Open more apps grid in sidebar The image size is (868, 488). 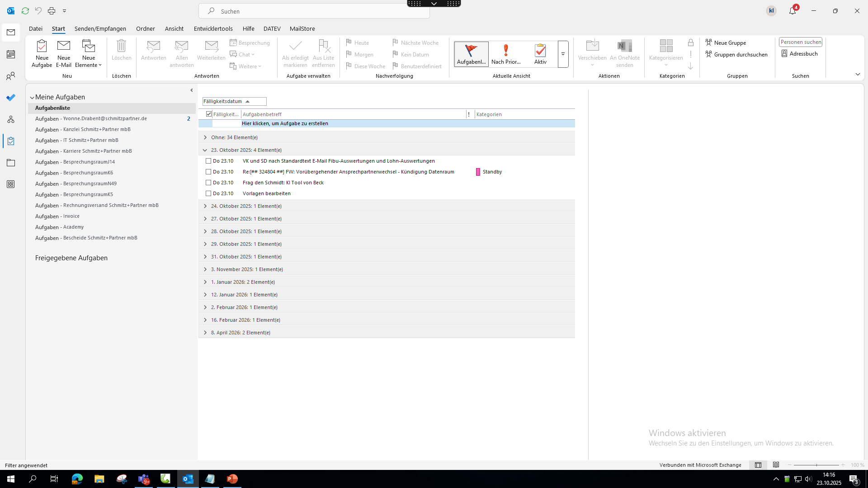coord(11,184)
